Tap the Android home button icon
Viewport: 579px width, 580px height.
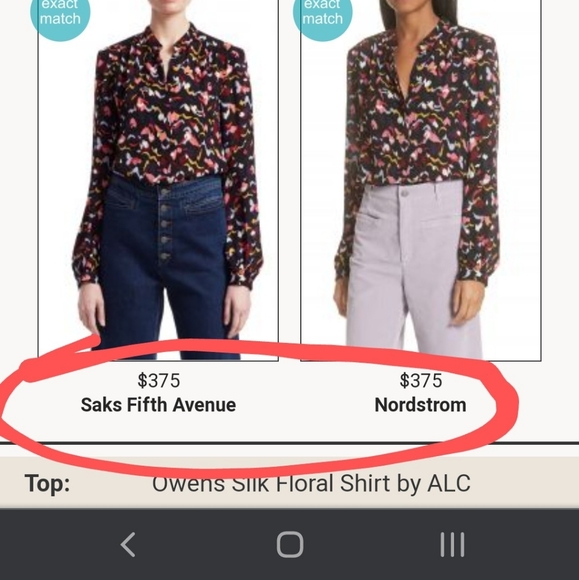point(290,544)
